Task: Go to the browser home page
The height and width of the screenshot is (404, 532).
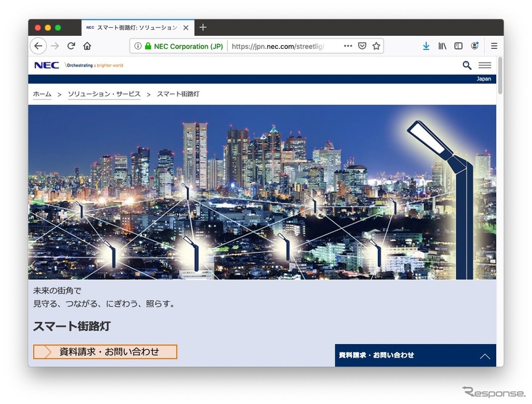Action: (x=87, y=46)
